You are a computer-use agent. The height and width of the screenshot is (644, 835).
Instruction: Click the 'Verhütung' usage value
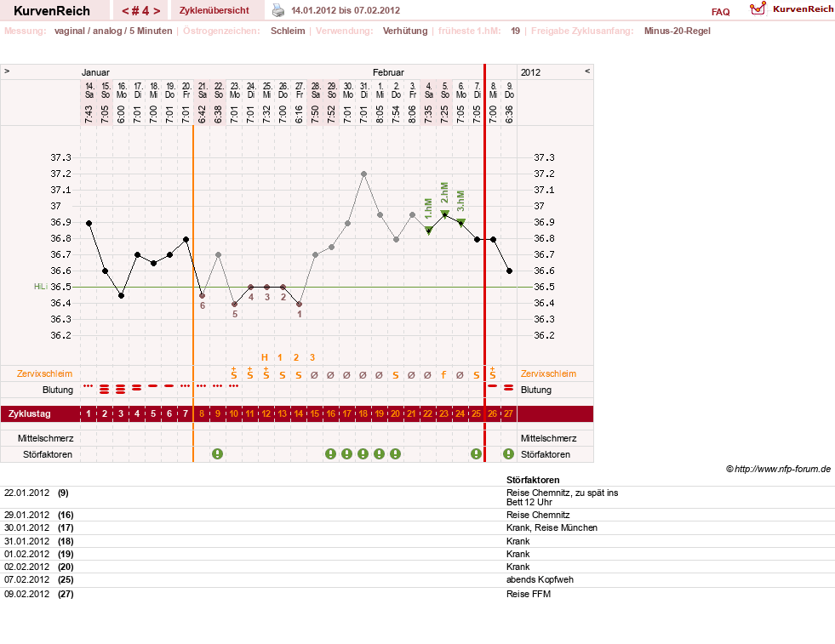pos(405,31)
